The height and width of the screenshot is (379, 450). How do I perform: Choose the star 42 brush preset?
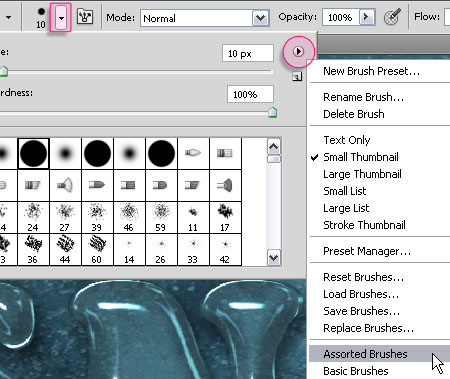225,250
